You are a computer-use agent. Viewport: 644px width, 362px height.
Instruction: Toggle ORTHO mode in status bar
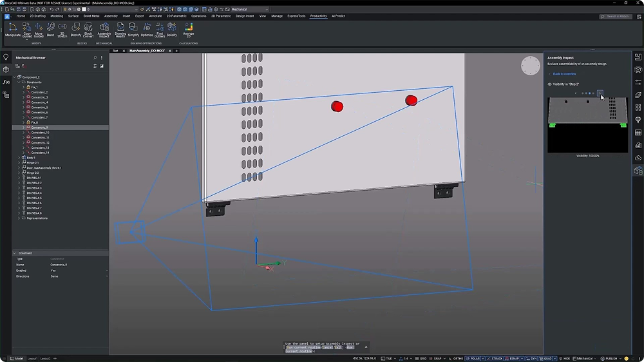[458, 358]
